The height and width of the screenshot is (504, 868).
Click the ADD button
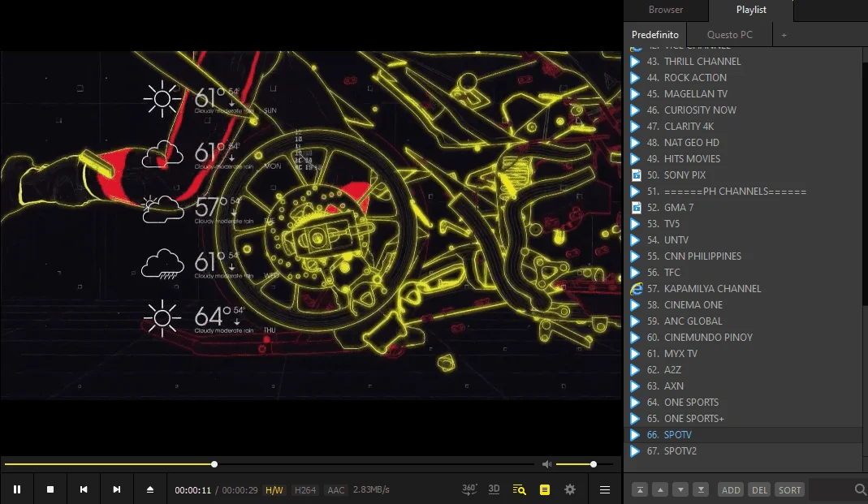point(731,489)
